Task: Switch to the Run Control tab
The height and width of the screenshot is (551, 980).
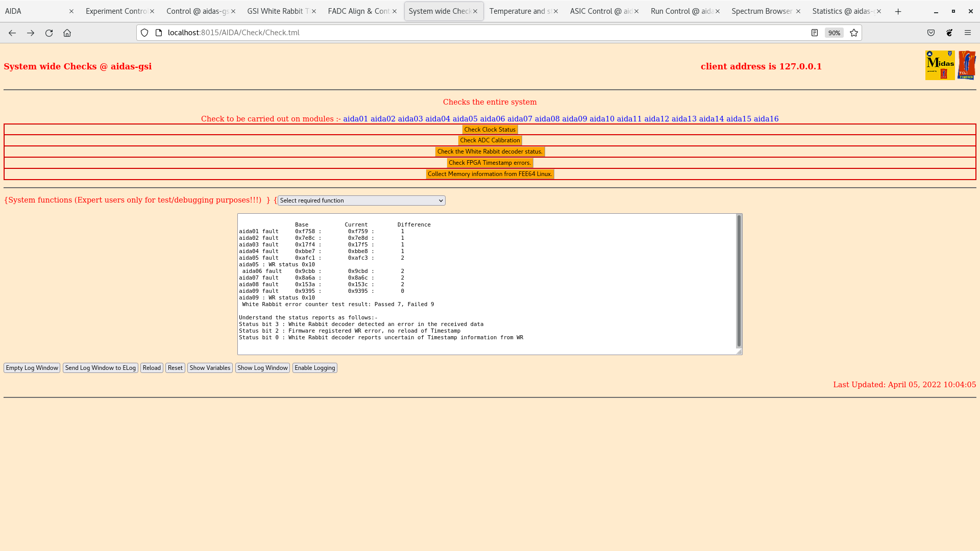Action: tap(681, 11)
